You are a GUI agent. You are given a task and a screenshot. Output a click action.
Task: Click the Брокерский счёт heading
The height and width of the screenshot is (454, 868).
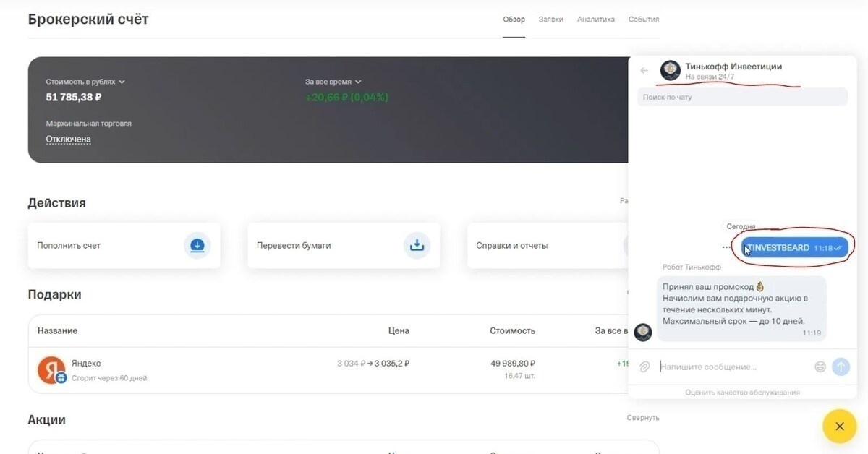(x=88, y=20)
